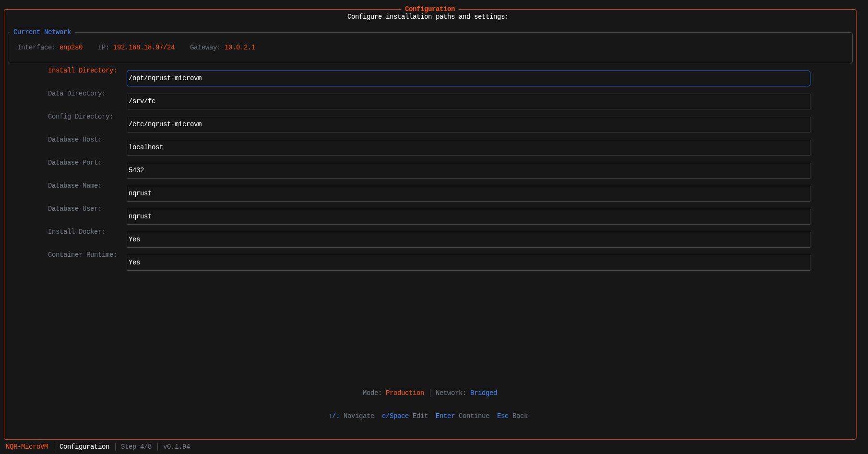
Task: Click the Database Name field labeled nqrust
Action: click(468, 193)
